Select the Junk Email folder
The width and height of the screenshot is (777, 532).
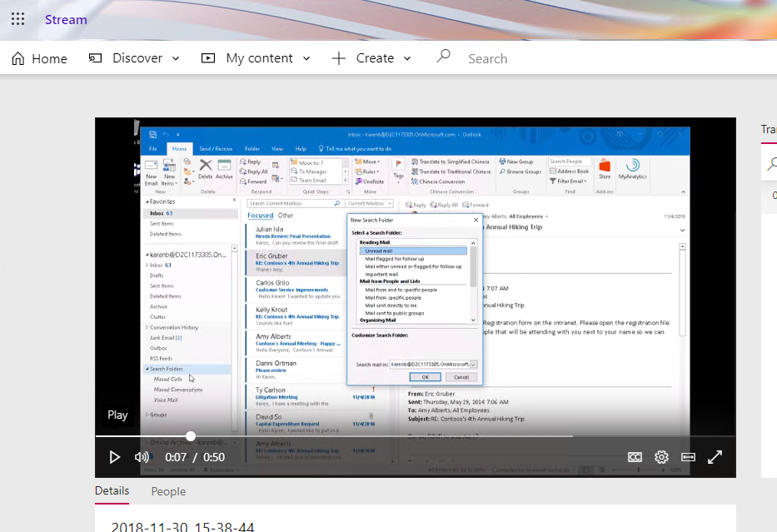(x=166, y=338)
